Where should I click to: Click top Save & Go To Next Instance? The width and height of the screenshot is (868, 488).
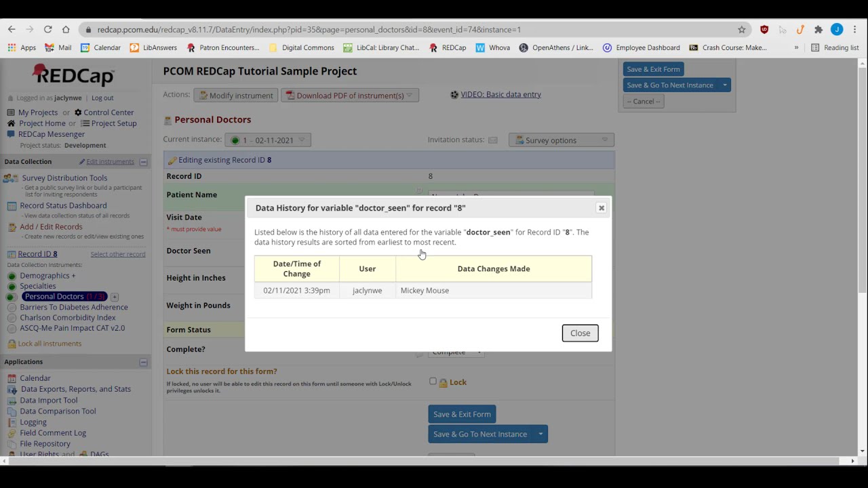pyautogui.click(x=670, y=85)
